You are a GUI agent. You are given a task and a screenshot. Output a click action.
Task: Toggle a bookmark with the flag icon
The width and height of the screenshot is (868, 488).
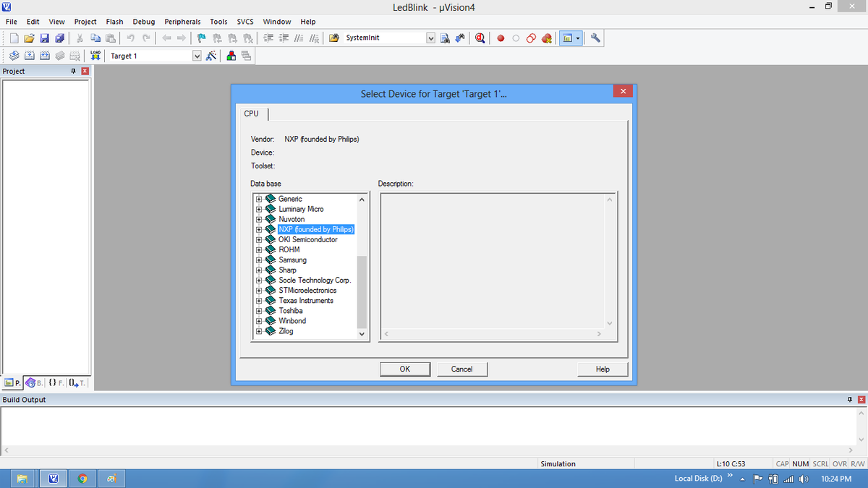[201, 38]
